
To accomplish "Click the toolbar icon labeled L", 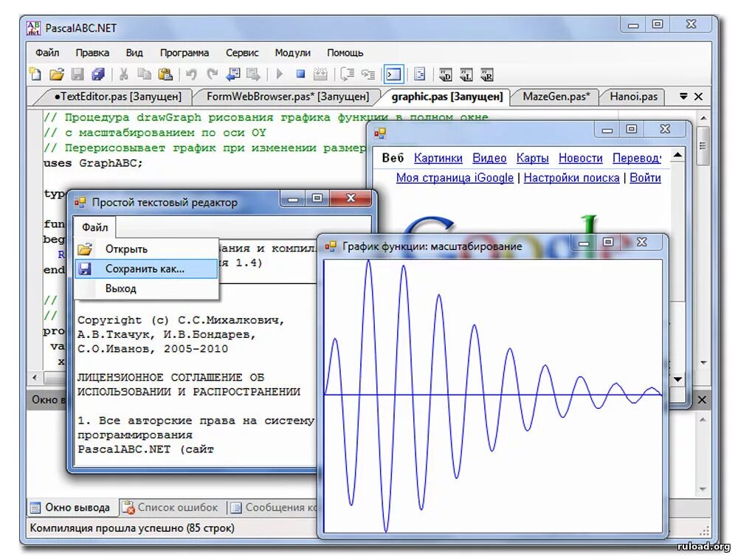I will [x=466, y=75].
